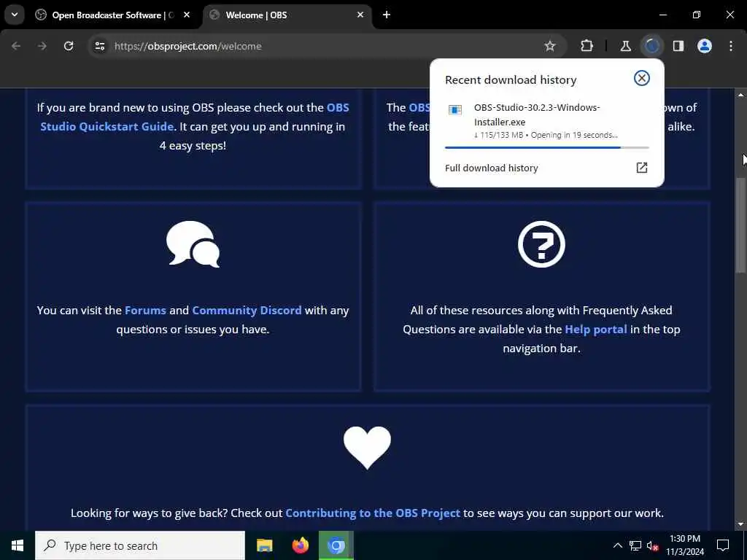Click the taskbar search box
This screenshot has width=747, height=560.
coord(140,545)
